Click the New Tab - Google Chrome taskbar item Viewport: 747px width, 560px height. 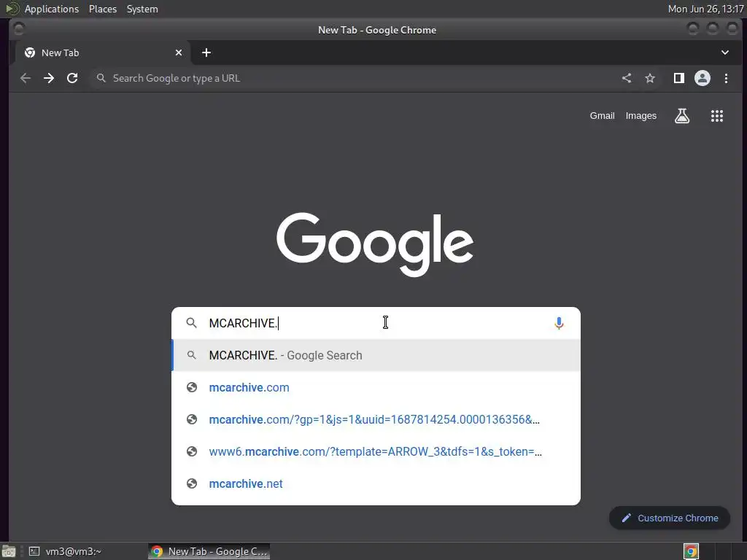coord(209,551)
